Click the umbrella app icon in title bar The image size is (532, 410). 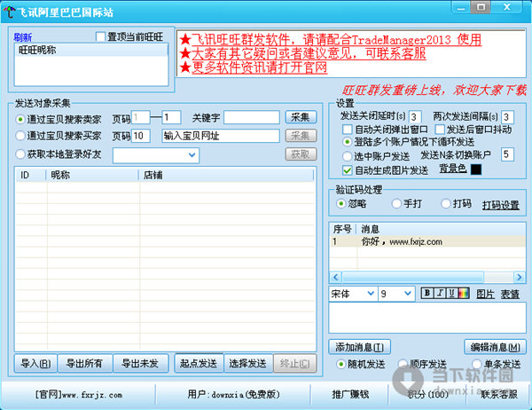(x=9, y=12)
